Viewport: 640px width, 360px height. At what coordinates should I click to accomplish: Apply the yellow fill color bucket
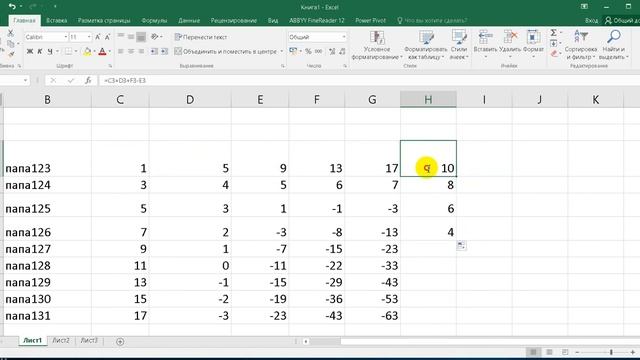[87, 51]
